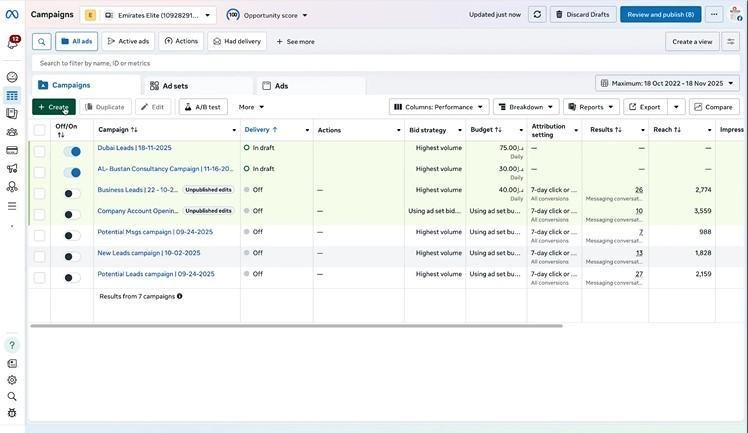This screenshot has height=433, width=748.
Task: Open New Leads campaign | 10-02-2025 link
Action: click(x=149, y=253)
